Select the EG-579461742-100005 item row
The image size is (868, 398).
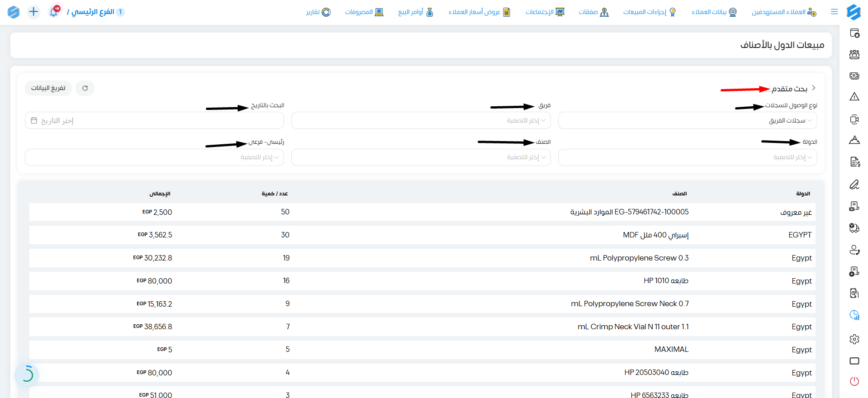coord(422,212)
